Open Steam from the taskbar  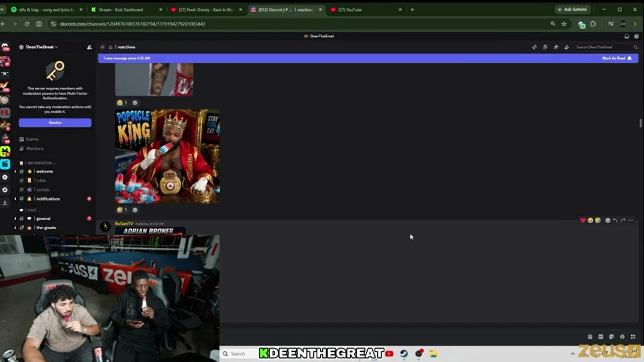coord(404,354)
